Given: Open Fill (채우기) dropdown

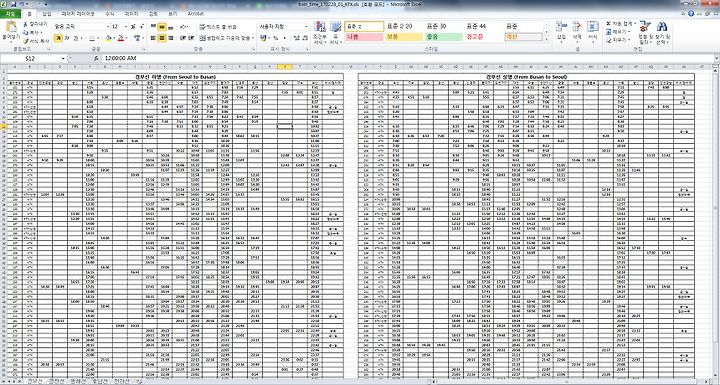Looking at the screenshot, I should point(630,32).
